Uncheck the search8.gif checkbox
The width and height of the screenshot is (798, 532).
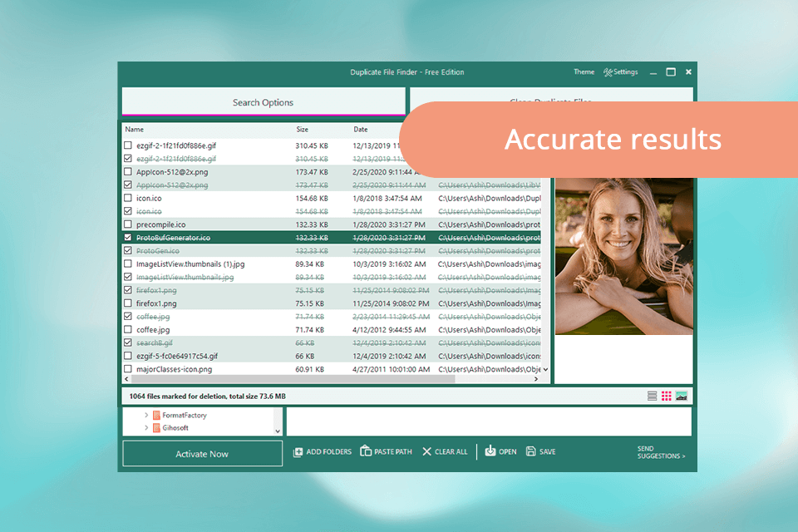[128, 343]
